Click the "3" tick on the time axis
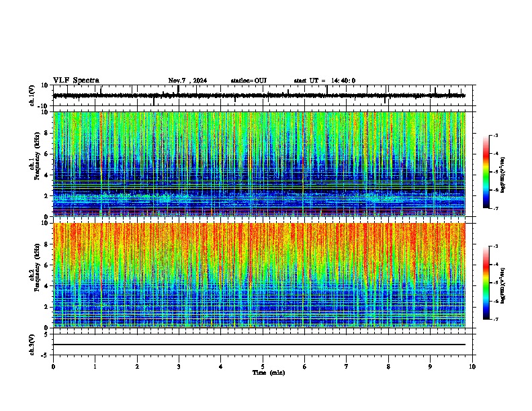Screen dimensions: 532x411 pos(179,367)
